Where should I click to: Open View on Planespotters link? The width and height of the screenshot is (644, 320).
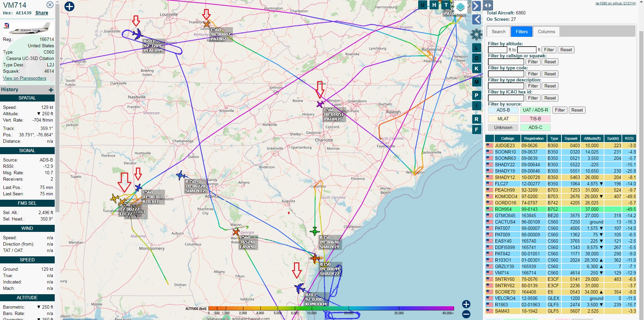pyautogui.click(x=24, y=78)
